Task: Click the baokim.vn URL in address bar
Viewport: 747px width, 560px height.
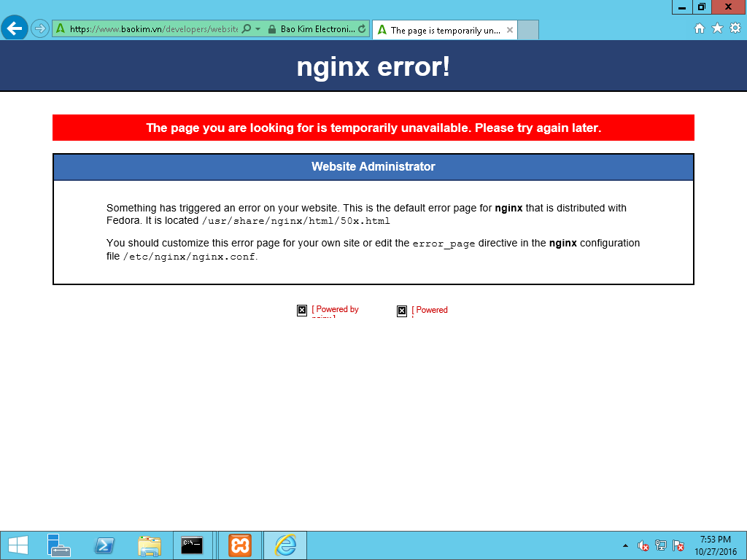Action: pyautogui.click(x=153, y=29)
